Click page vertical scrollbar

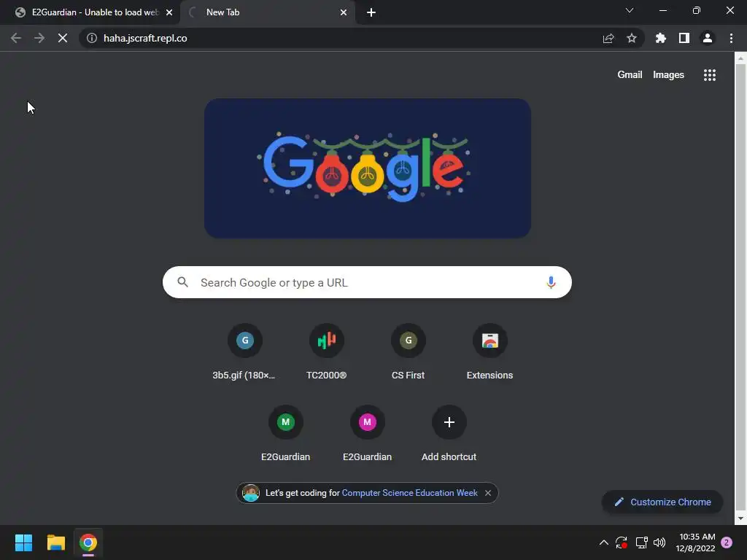pyautogui.click(x=740, y=288)
